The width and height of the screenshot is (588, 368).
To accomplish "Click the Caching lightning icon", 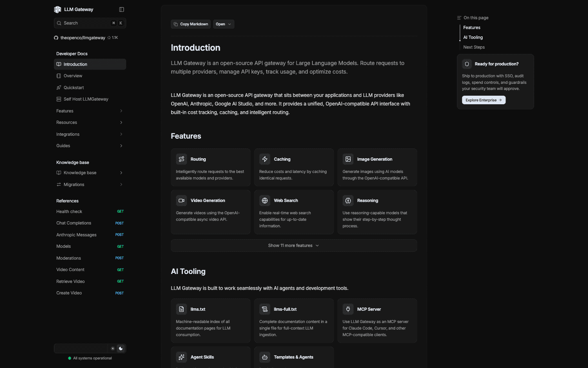I will click(x=265, y=159).
